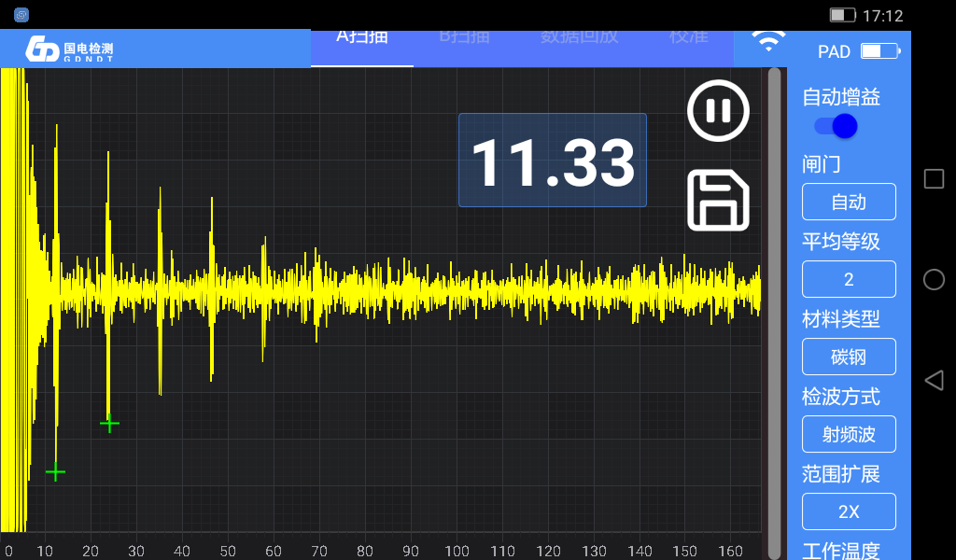Screen dimensions: 956x560
Task: Tap the WiFi signal icon
Action: (x=768, y=43)
